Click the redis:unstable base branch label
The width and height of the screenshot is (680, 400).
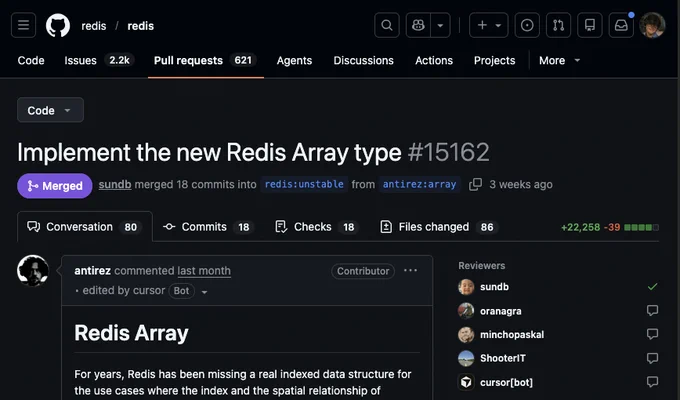304,184
